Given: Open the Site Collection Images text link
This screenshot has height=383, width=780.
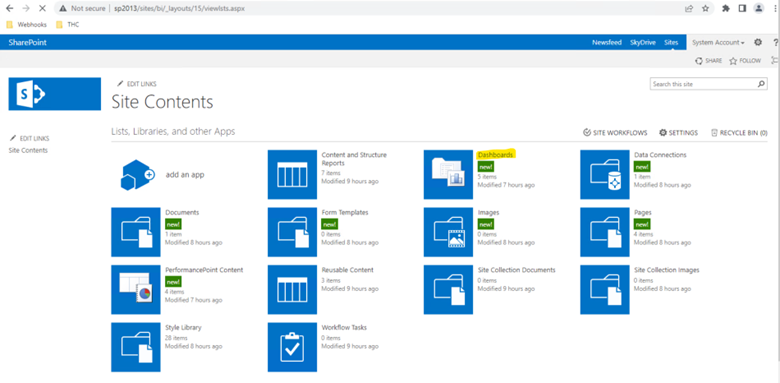Looking at the screenshot, I should point(667,270).
